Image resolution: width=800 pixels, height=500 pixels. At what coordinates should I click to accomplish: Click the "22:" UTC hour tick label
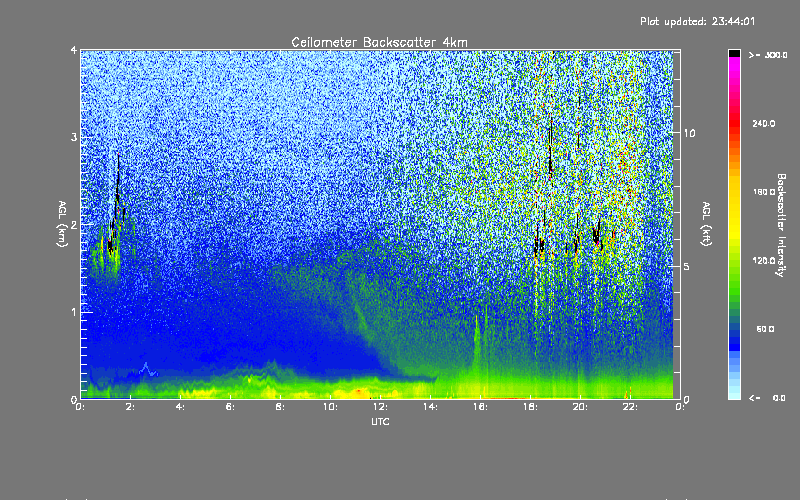630,407
